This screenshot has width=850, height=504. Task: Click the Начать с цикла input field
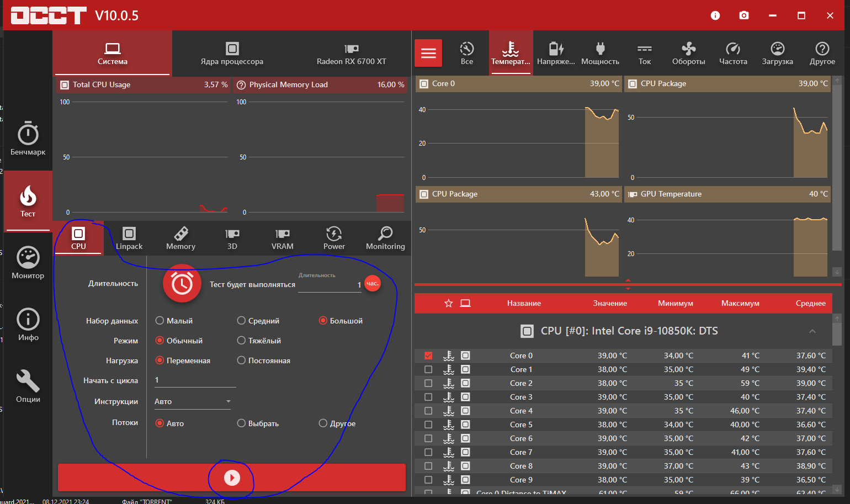[195, 380]
